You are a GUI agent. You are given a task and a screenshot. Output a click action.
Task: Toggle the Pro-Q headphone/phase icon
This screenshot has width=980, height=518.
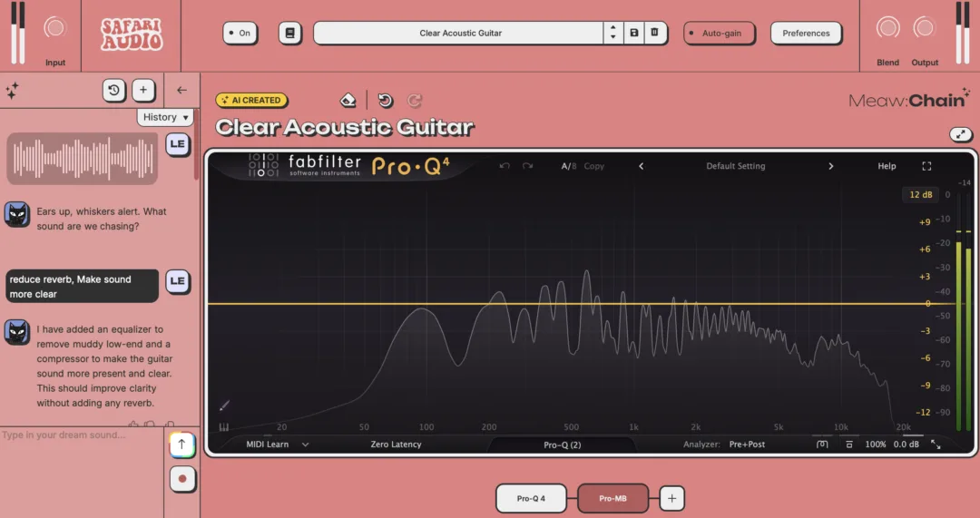pos(822,445)
